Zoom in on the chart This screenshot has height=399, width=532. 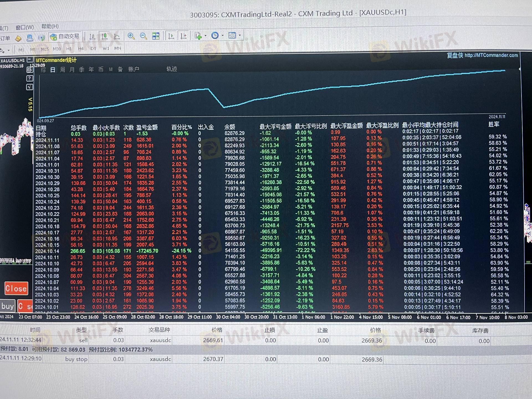(x=131, y=36)
